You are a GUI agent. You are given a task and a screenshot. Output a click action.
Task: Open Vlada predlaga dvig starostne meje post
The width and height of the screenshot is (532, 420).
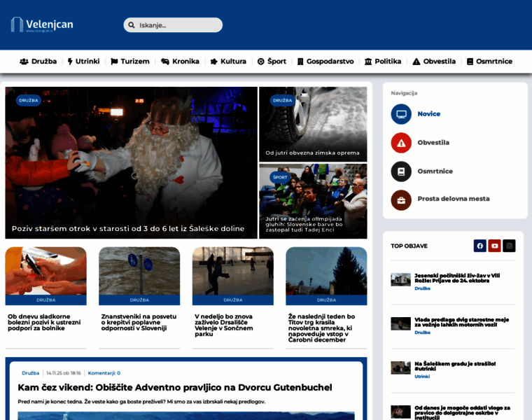click(461, 322)
